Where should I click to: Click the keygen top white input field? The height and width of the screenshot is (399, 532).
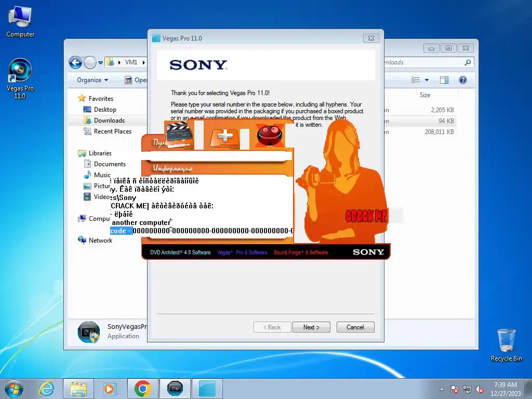[x=217, y=156]
